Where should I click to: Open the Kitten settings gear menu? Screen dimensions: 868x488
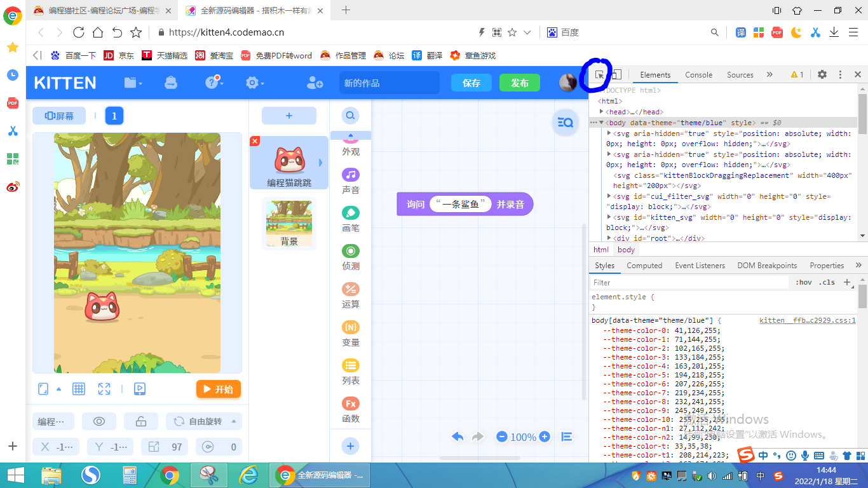(255, 83)
